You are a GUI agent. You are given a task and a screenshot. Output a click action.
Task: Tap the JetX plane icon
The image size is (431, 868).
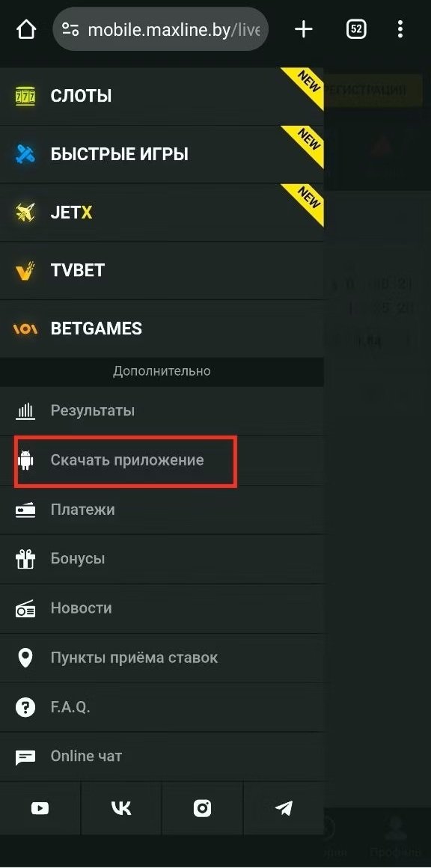coord(25,213)
